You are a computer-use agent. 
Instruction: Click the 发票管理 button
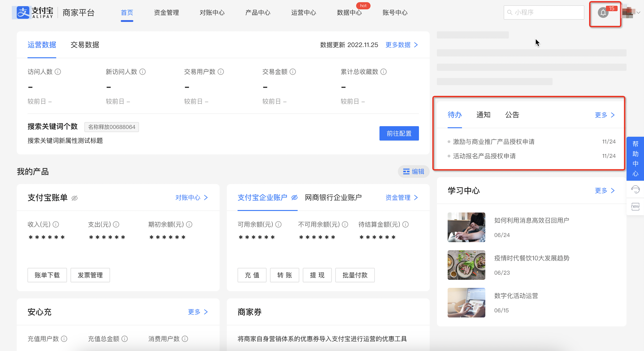click(90, 275)
